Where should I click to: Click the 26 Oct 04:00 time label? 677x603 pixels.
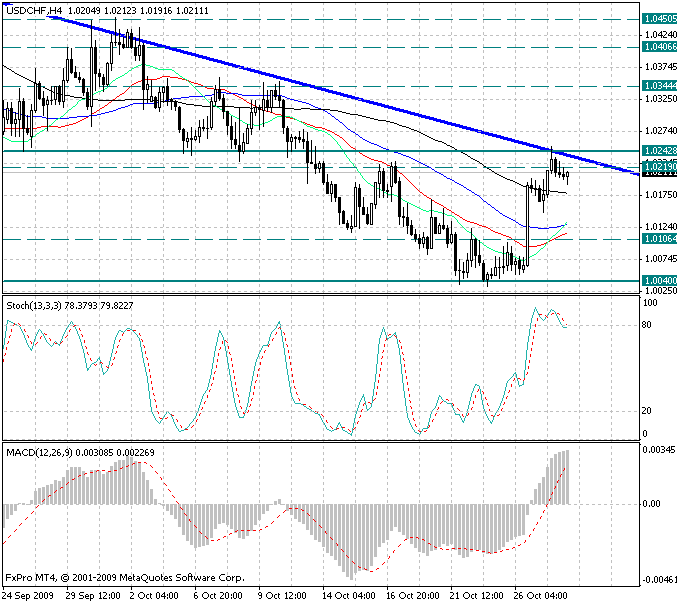[x=541, y=596]
